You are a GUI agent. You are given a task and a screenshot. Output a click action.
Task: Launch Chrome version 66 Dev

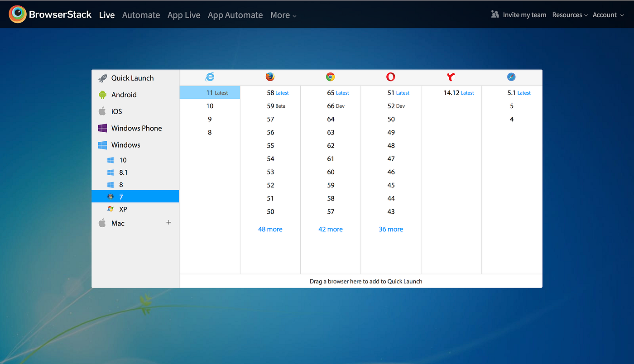point(336,106)
